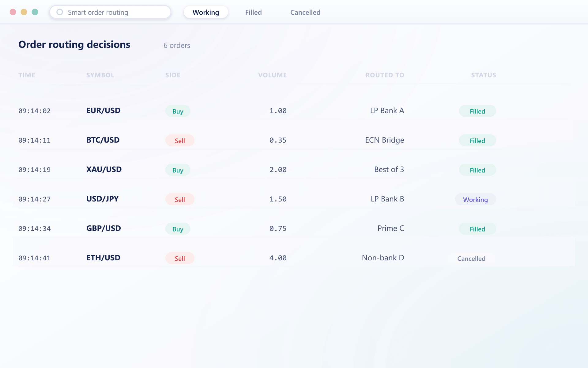Screen dimensions: 588x368
Task: Switch to the Working tab
Action: (x=206, y=12)
